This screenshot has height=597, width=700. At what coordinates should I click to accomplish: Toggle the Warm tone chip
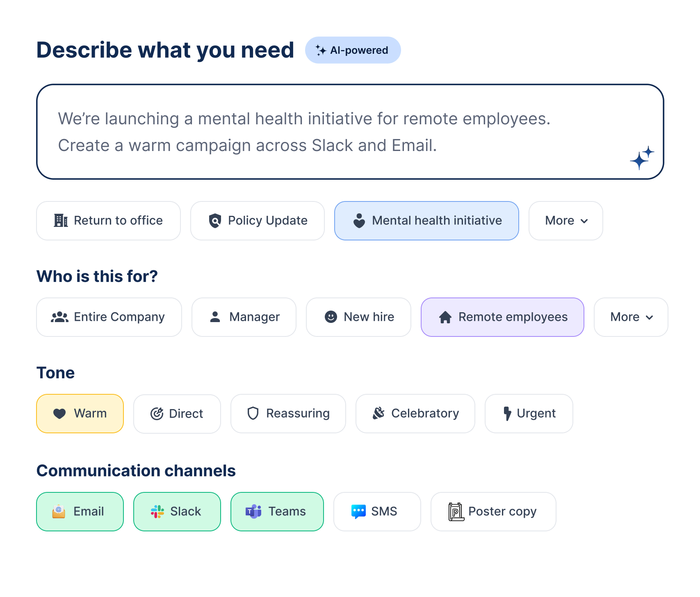[80, 414]
